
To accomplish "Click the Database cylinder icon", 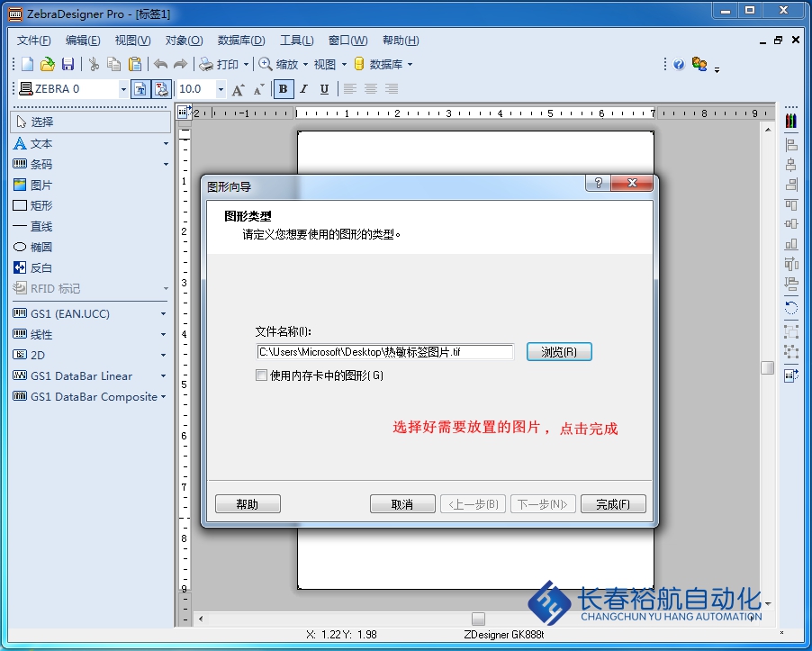I will point(359,64).
